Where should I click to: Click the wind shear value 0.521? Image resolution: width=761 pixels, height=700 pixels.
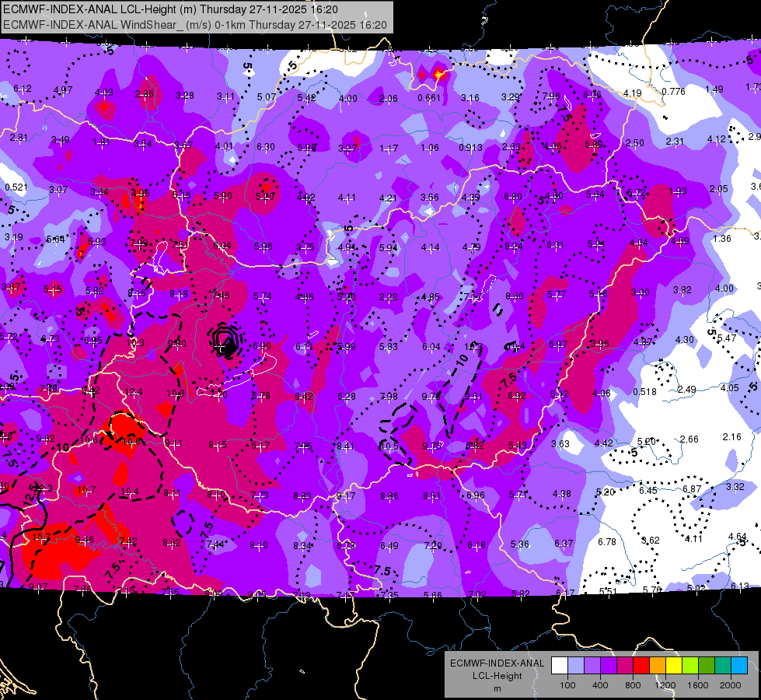(x=16, y=187)
